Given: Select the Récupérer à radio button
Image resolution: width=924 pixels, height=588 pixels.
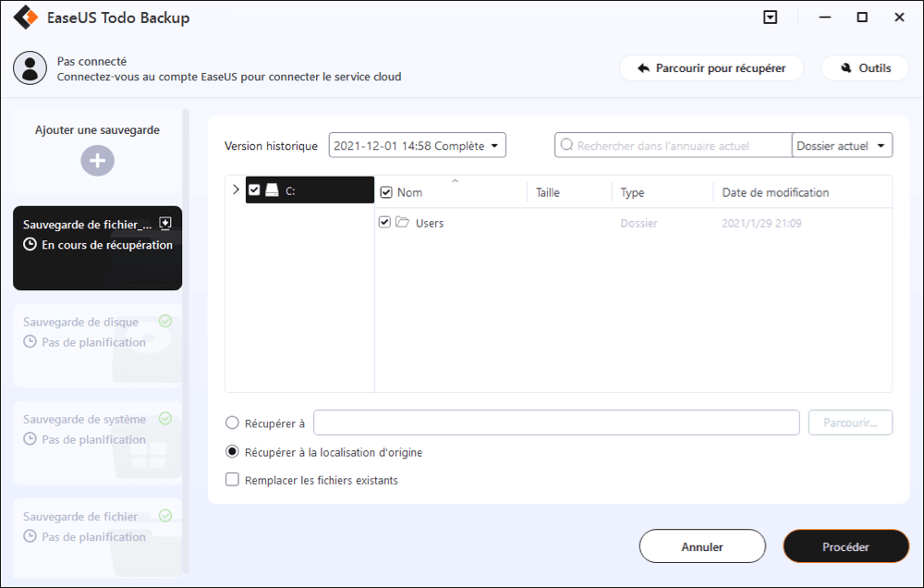Looking at the screenshot, I should pyautogui.click(x=232, y=423).
